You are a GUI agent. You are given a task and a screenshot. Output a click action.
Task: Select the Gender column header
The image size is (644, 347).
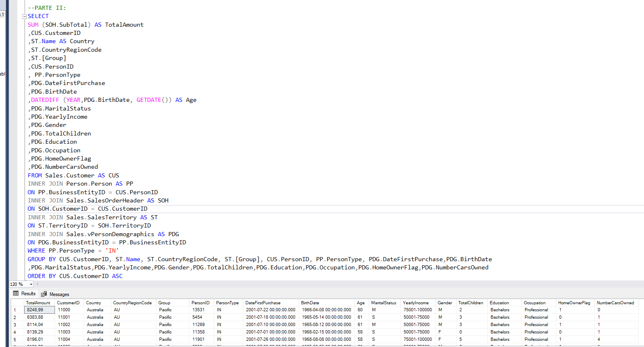point(445,303)
